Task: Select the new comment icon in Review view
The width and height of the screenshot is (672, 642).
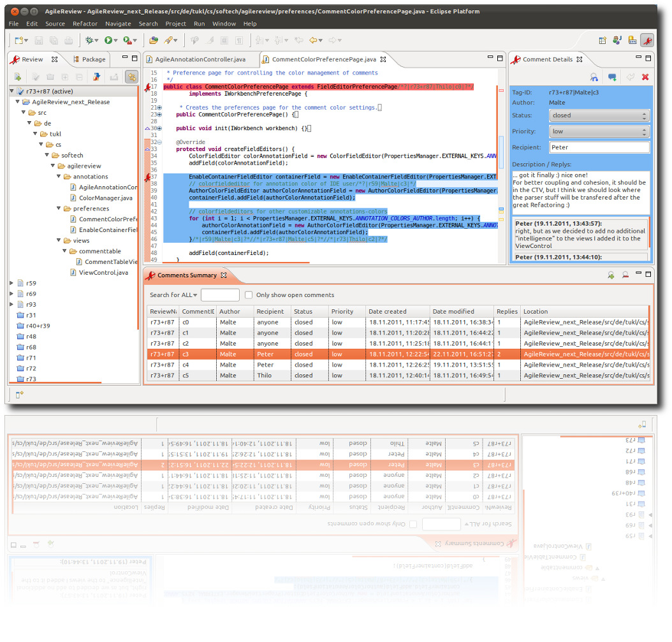Action: pyautogui.click(x=17, y=76)
